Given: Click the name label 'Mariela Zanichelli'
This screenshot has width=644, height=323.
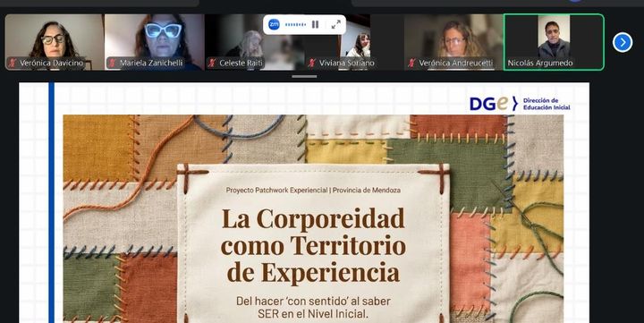Looking at the screenshot, I should 151,64.
